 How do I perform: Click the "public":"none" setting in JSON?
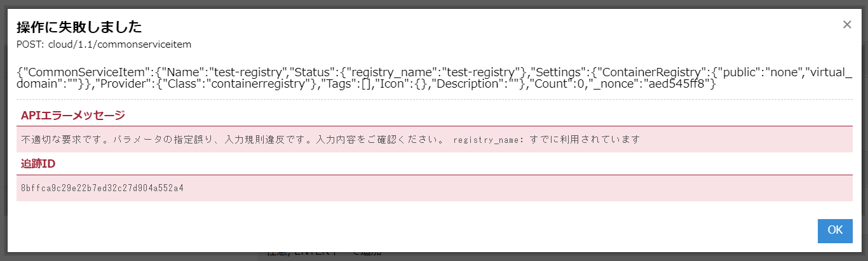click(x=754, y=71)
